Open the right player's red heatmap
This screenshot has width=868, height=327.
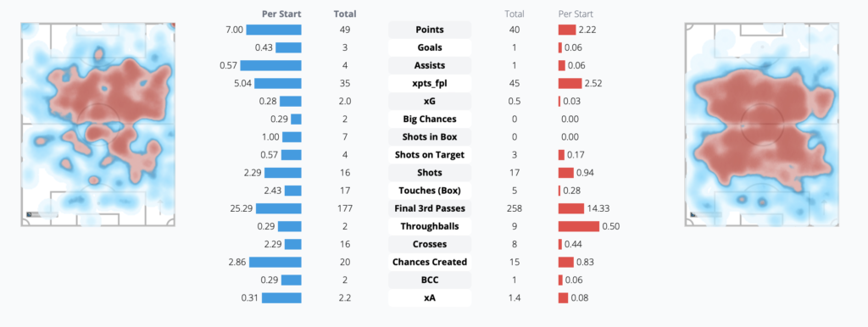tap(762, 124)
